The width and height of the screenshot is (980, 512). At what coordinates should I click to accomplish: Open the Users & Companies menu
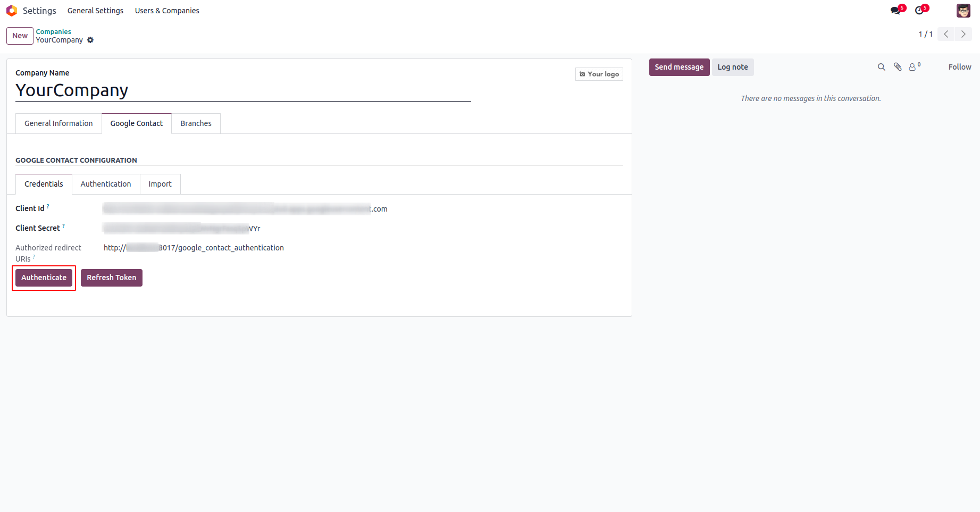coord(167,11)
